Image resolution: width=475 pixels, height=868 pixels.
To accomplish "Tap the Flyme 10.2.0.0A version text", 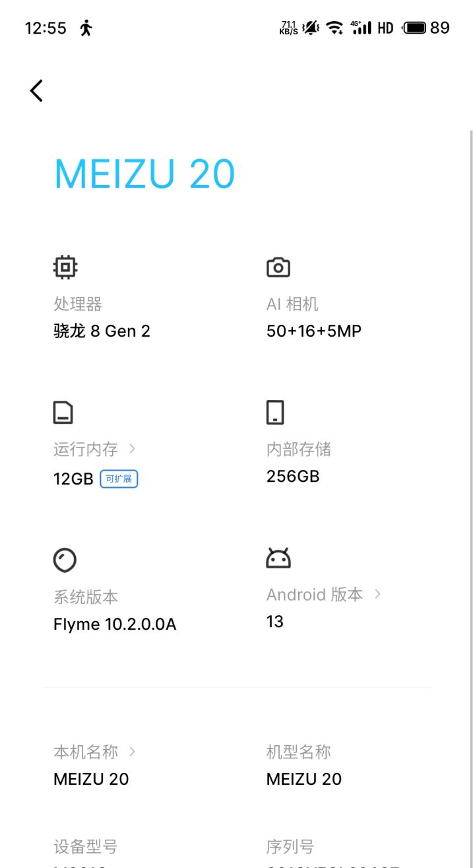I will point(115,624).
